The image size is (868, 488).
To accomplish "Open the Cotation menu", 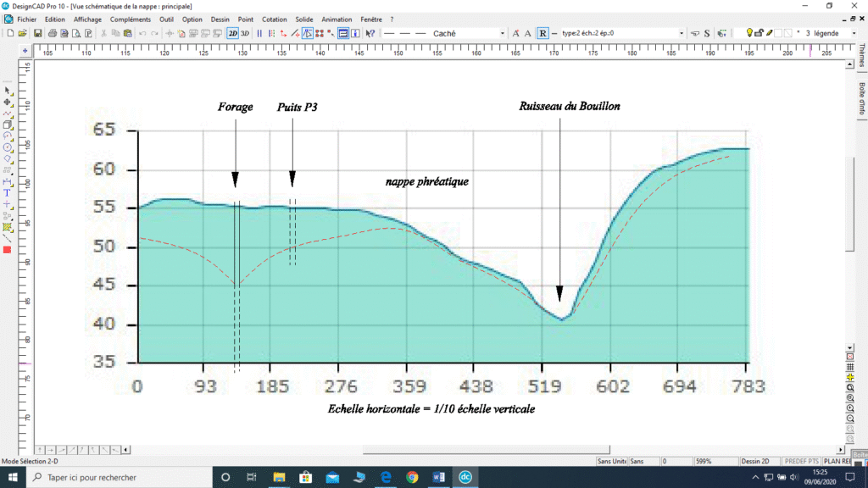I will tap(274, 19).
